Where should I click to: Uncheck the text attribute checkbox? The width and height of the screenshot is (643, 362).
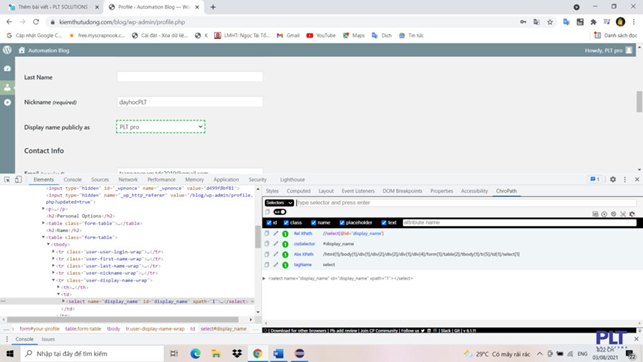[x=384, y=223]
